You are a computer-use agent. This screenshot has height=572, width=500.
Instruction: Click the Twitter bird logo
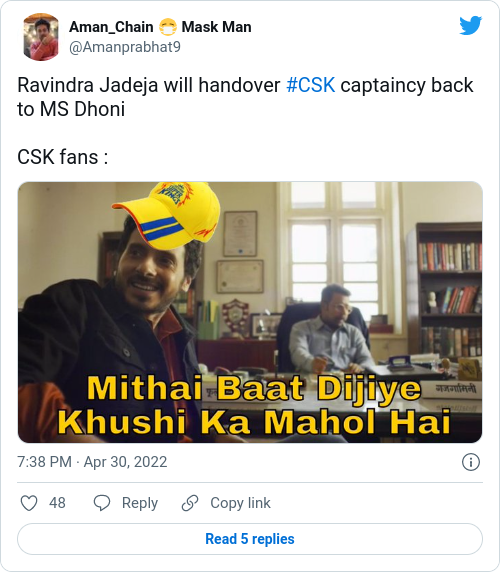(x=470, y=25)
